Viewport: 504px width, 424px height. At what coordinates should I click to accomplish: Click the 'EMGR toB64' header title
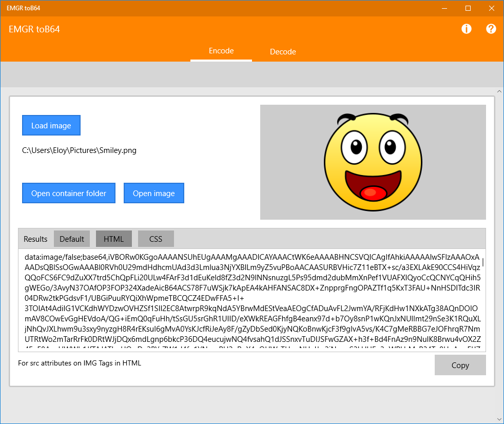click(34, 29)
